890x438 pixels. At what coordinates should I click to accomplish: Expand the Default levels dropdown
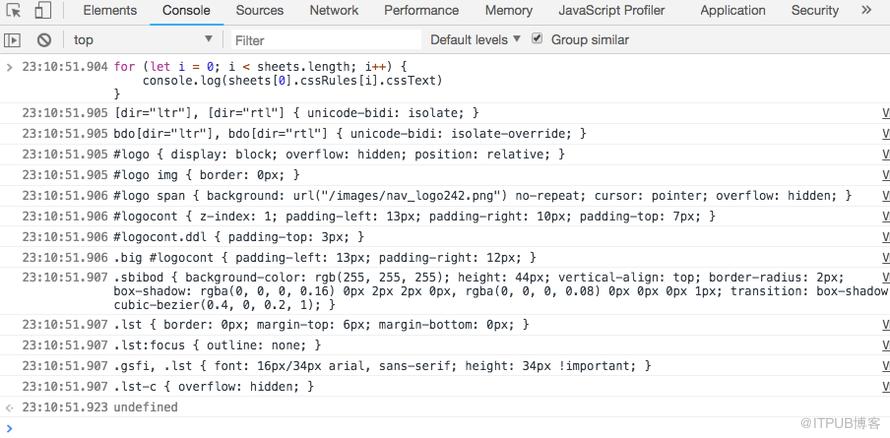tap(475, 40)
